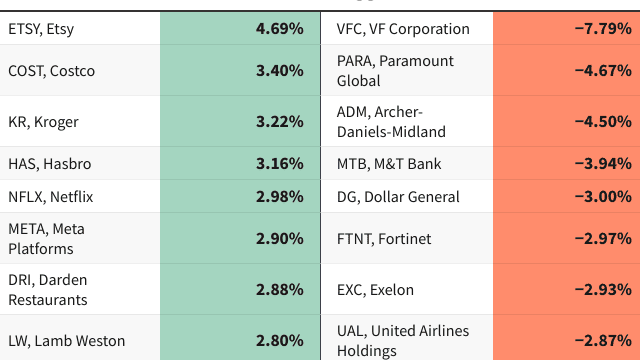Select ADM, Archer-Daniels-Midland entry
The image size is (640, 360).
[480, 121]
